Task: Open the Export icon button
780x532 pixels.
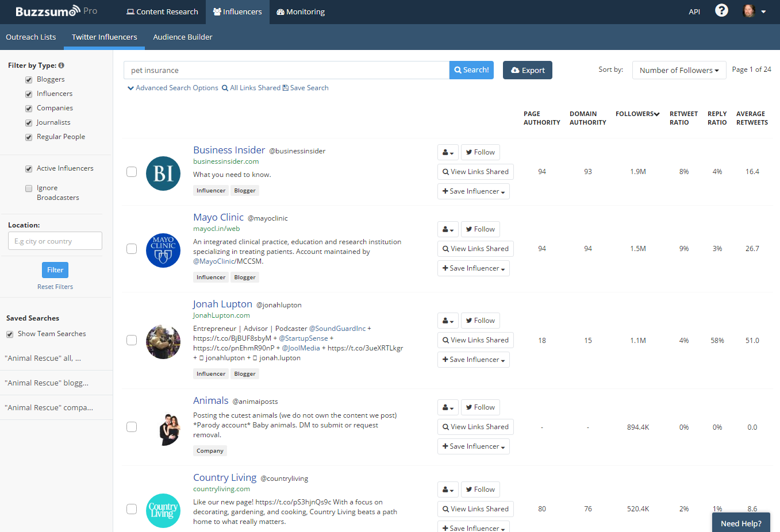Action: click(515, 70)
